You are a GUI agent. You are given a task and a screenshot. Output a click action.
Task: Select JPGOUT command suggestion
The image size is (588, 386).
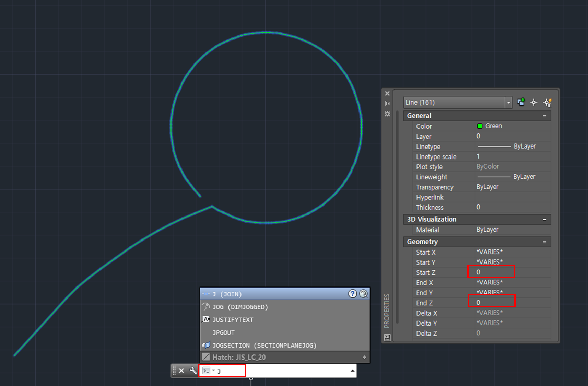(285, 332)
